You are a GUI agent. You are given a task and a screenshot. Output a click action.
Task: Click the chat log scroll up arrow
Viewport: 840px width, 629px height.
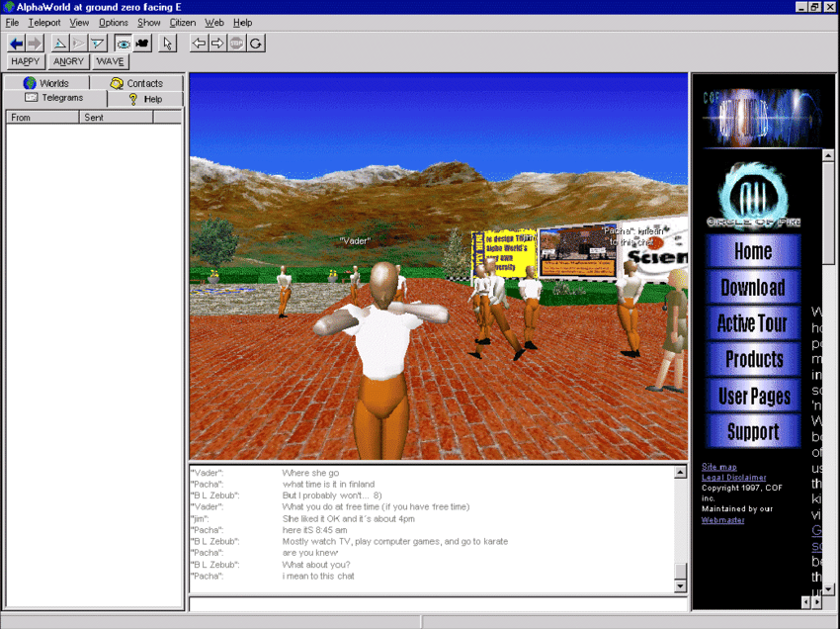point(680,473)
